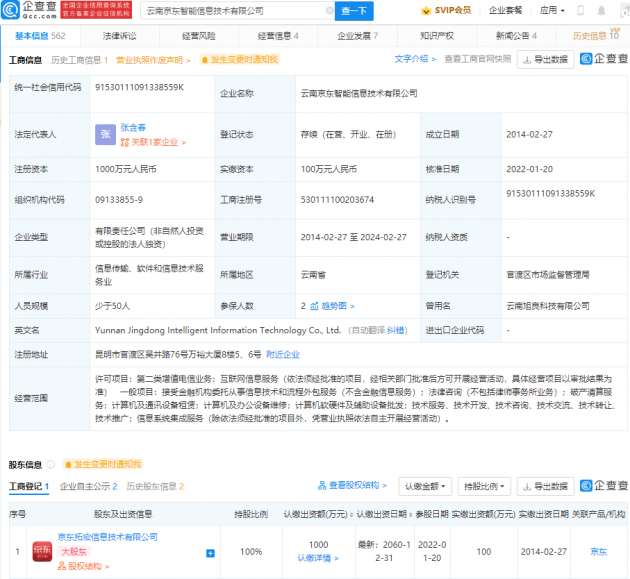The image size is (630, 579).
Task: Select 企业自主公示 sub-tab
Action: [x=88, y=486]
